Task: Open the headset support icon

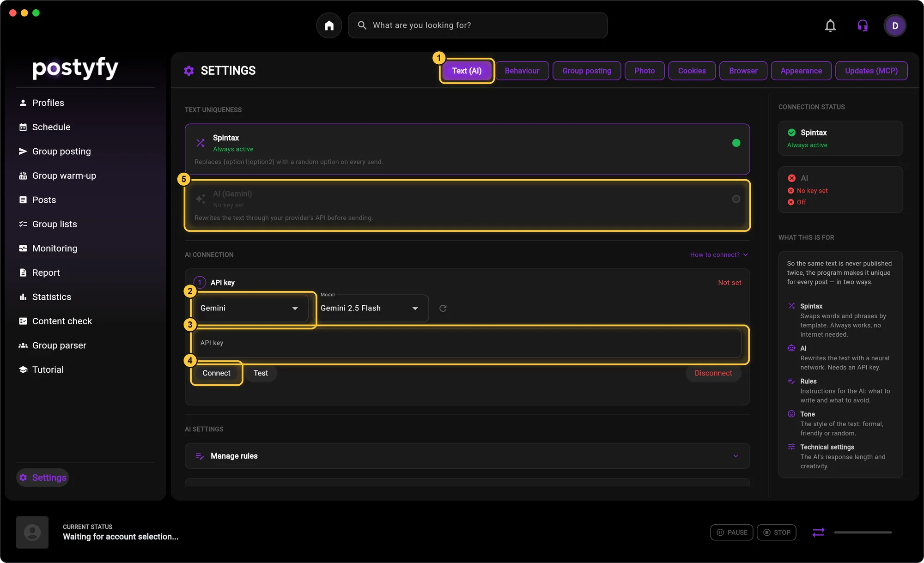Action: click(863, 25)
